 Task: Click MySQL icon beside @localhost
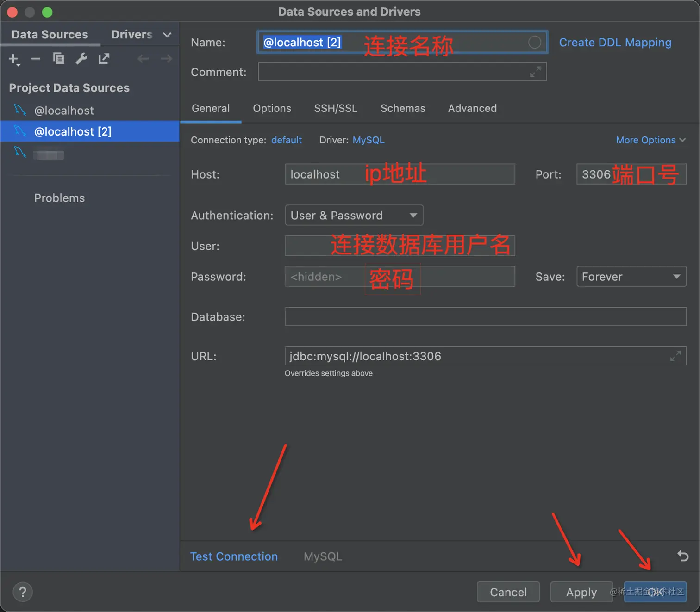[20, 110]
